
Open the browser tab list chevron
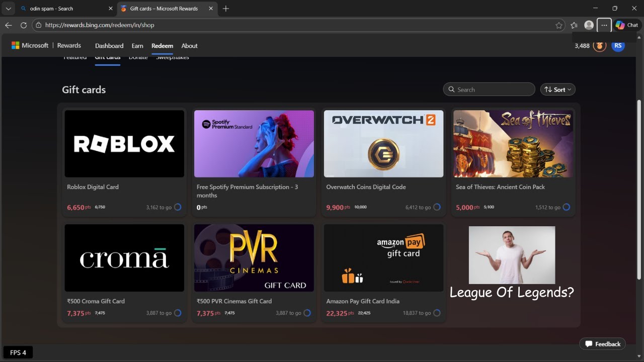[x=8, y=9]
